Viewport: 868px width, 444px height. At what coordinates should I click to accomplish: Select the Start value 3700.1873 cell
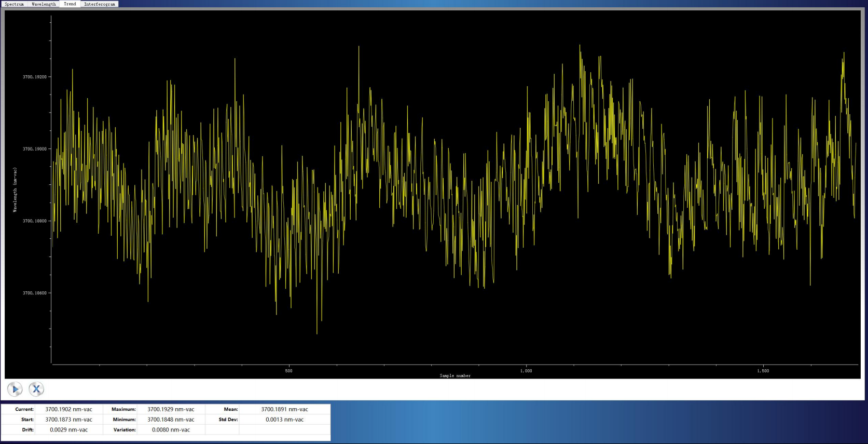click(x=68, y=420)
